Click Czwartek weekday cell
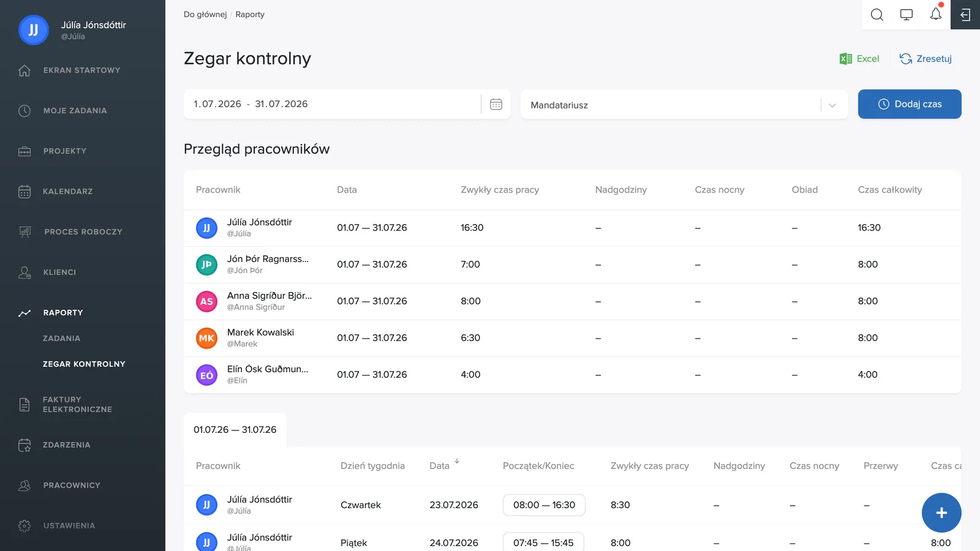 click(x=361, y=505)
